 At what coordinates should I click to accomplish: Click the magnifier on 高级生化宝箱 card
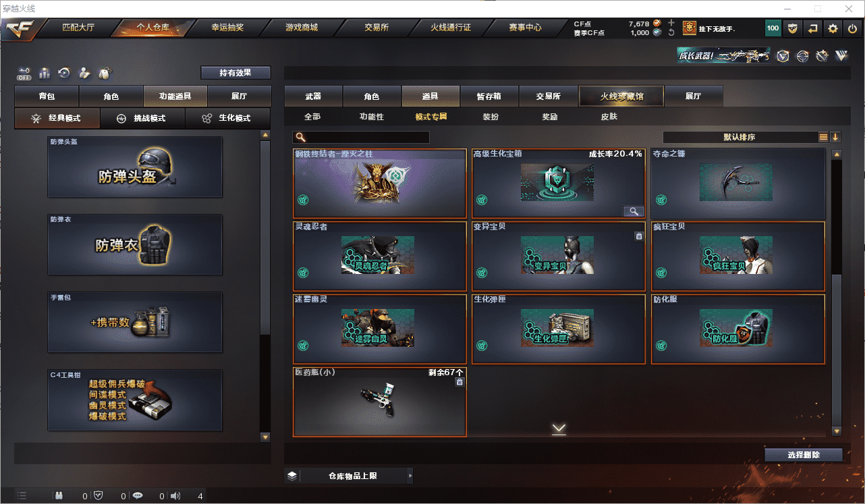point(633,211)
